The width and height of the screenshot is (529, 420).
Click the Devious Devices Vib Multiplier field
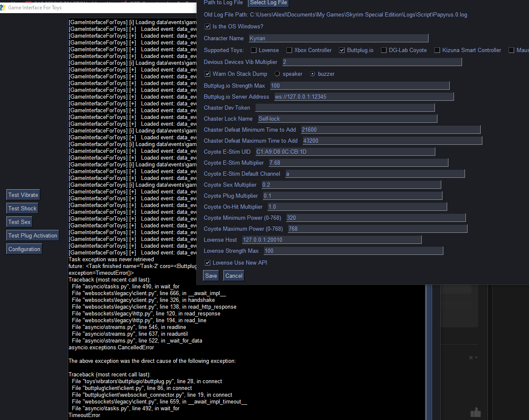click(x=372, y=62)
